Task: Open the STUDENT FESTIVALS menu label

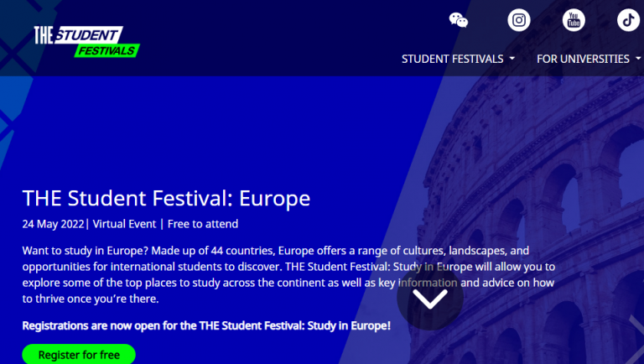Action: [x=452, y=60]
